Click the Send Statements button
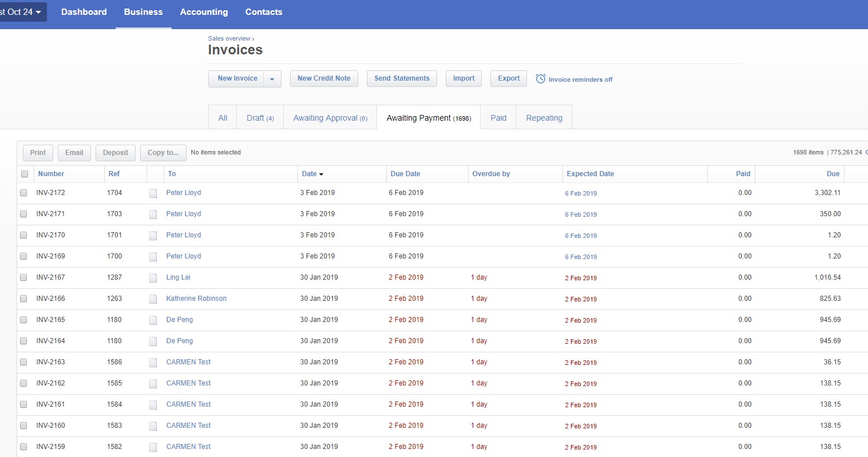Screen dimensions: 868x457 point(402,79)
